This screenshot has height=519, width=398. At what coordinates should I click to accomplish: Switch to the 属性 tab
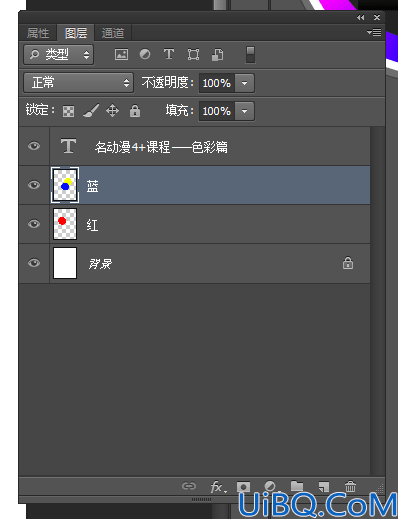[38, 33]
